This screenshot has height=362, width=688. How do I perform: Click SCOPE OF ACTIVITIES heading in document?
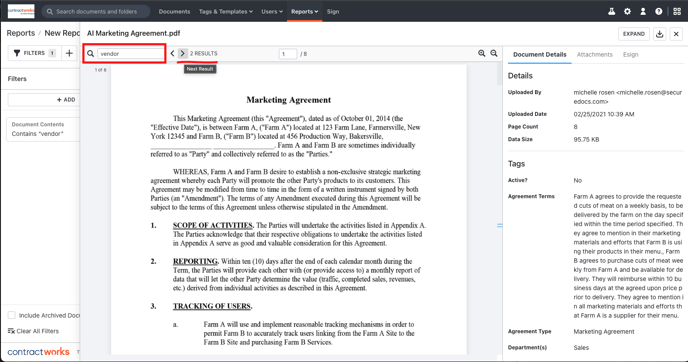tap(213, 225)
